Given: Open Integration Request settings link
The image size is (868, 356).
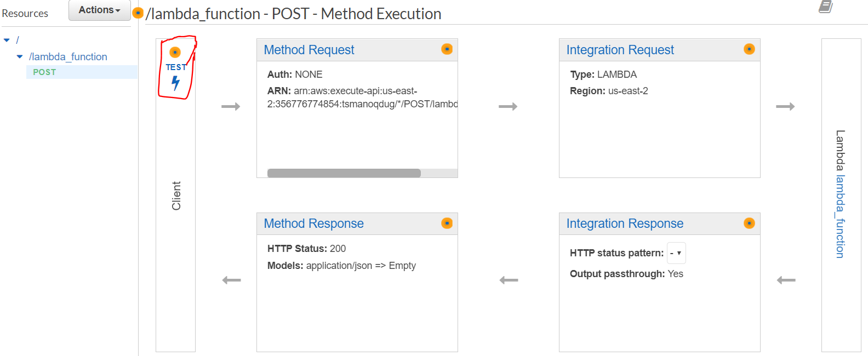Looking at the screenshot, I should [x=620, y=50].
